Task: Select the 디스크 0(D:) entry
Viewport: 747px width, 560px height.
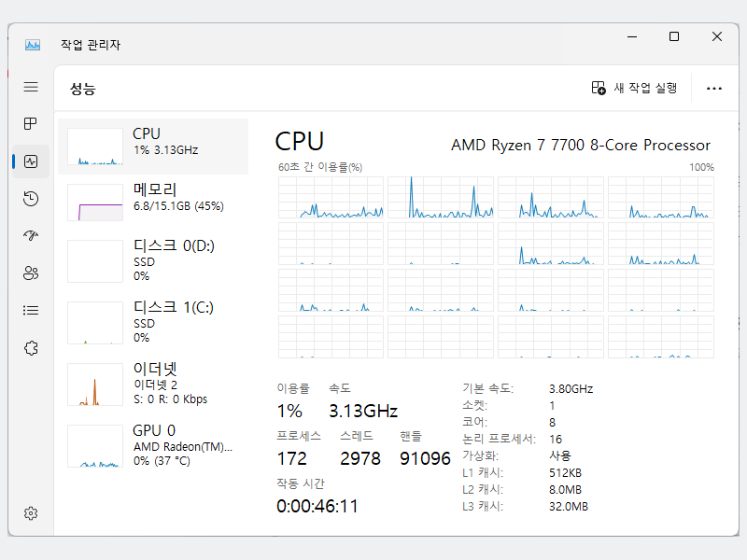Action: 153,261
